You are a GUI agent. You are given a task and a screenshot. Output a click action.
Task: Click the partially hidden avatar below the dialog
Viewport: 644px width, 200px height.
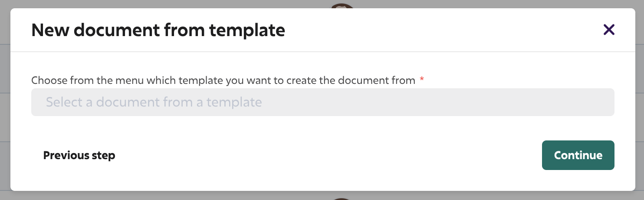[343, 197]
